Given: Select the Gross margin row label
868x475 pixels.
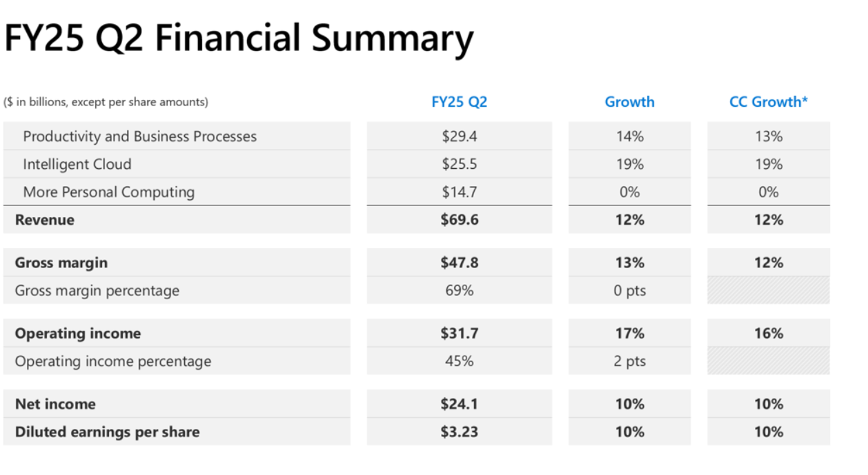Looking at the screenshot, I should coord(61,263).
